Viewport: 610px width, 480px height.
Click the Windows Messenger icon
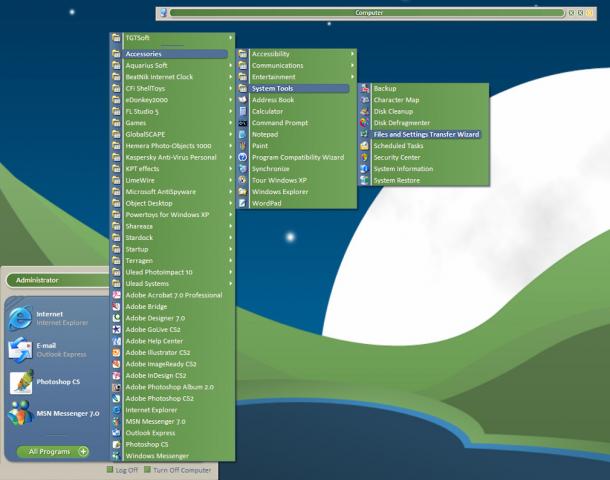(116, 456)
